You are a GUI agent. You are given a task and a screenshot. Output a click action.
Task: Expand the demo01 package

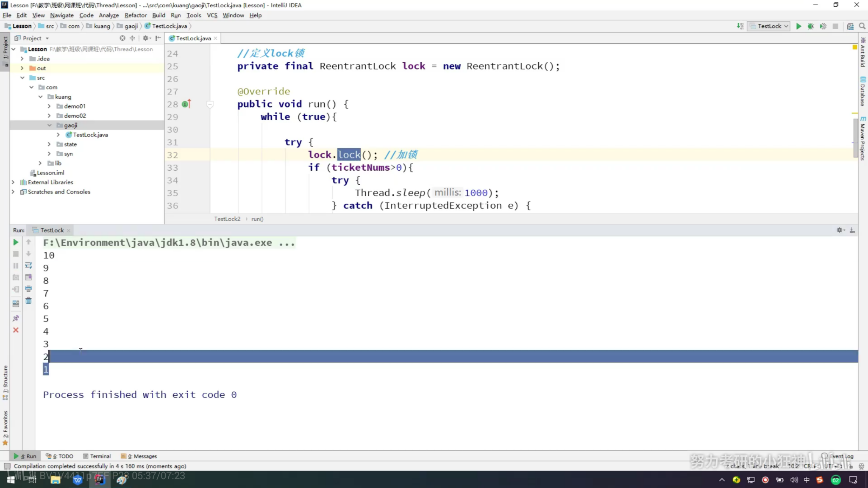49,106
